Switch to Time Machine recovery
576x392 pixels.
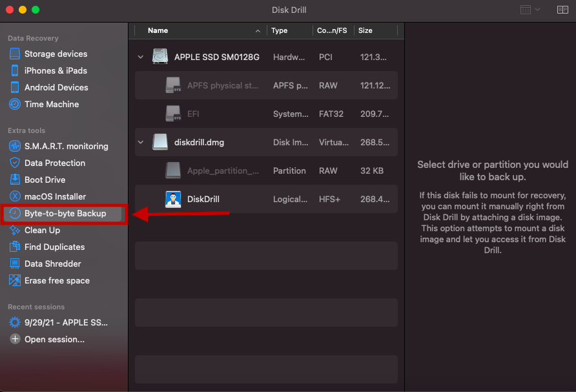[52, 105]
